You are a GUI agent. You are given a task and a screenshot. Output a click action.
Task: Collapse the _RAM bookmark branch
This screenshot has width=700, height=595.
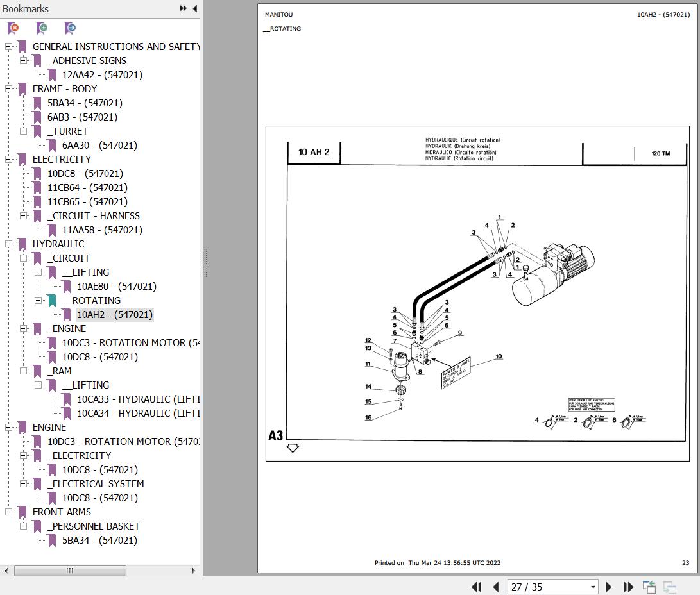[x=24, y=371]
